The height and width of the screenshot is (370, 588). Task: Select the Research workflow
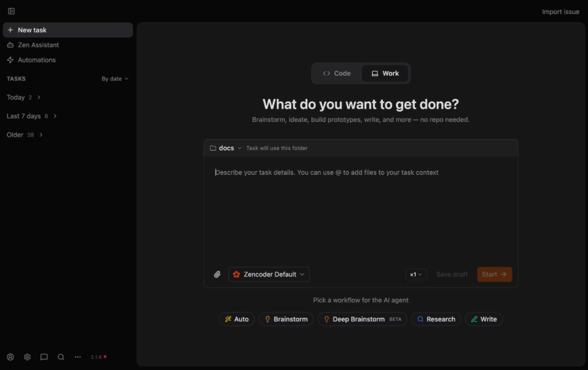pos(436,319)
